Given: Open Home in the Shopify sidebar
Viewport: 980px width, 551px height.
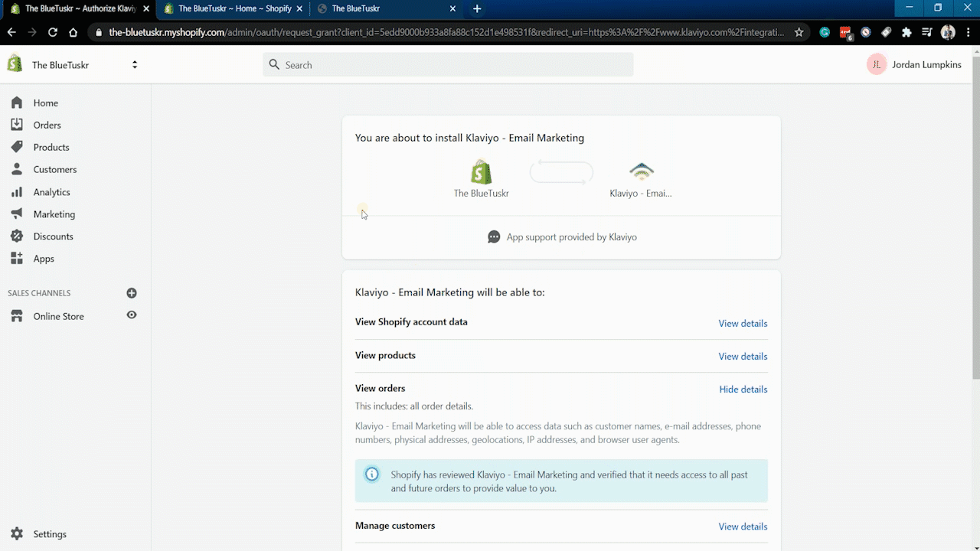Looking at the screenshot, I should 45,103.
